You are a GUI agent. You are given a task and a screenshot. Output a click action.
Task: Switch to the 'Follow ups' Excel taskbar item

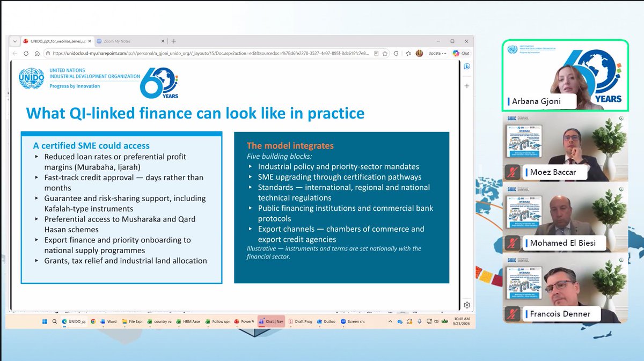coord(218,321)
